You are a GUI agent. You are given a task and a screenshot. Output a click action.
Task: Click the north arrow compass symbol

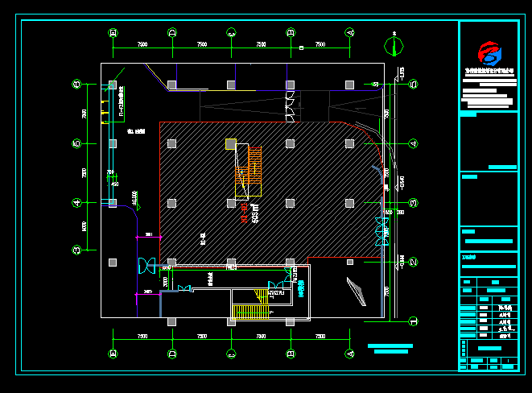point(394,44)
